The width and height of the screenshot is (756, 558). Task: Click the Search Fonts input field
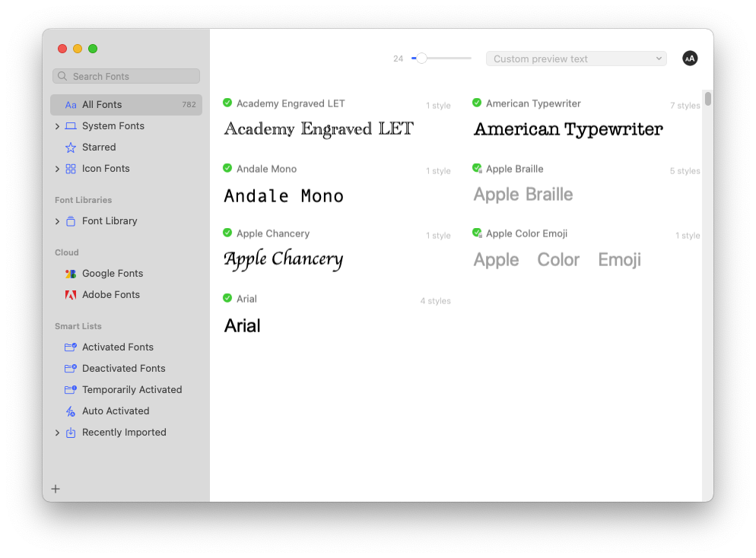point(126,76)
